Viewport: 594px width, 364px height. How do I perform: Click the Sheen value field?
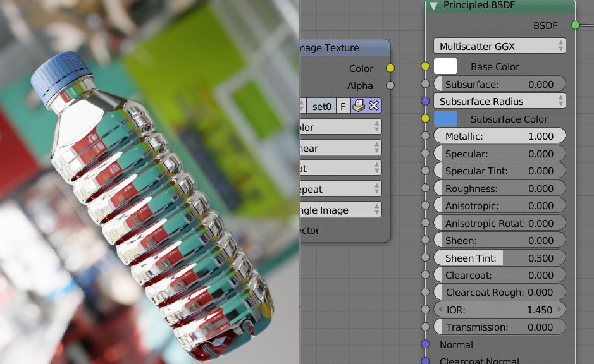499,240
